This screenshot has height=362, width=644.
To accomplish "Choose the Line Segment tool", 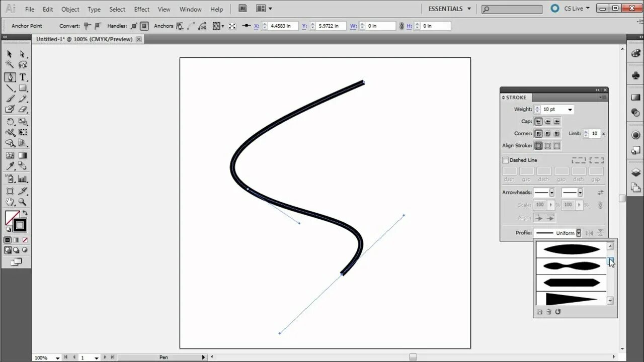I will tap(10, 88).
